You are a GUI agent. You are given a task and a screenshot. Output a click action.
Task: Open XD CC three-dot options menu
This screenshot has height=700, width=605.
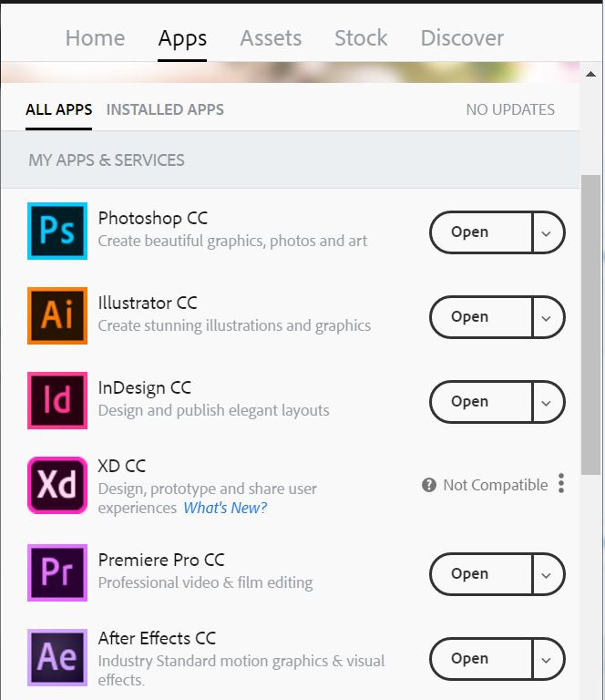tap(561, 483)
